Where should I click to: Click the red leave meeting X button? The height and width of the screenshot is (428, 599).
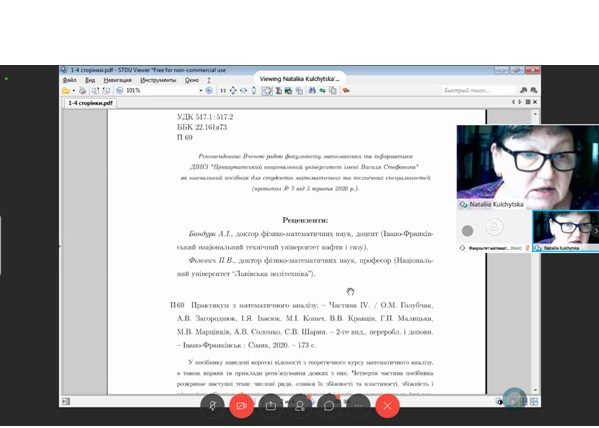[x=387, y=406]
